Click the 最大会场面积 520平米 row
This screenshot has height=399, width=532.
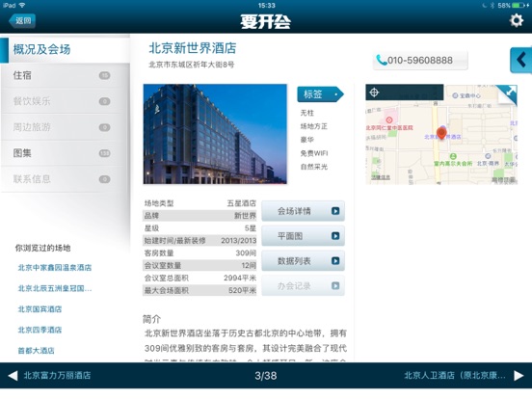tap(199, 290)
